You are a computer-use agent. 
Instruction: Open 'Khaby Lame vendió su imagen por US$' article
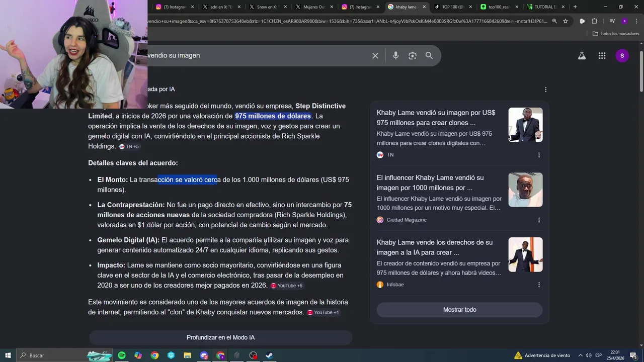[x=436, y=118]
